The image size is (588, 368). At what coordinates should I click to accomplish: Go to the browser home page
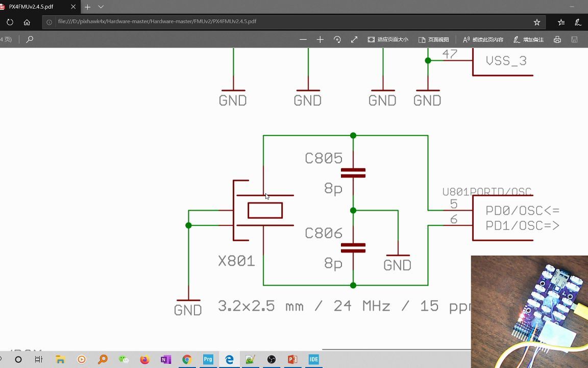point(26,21)
